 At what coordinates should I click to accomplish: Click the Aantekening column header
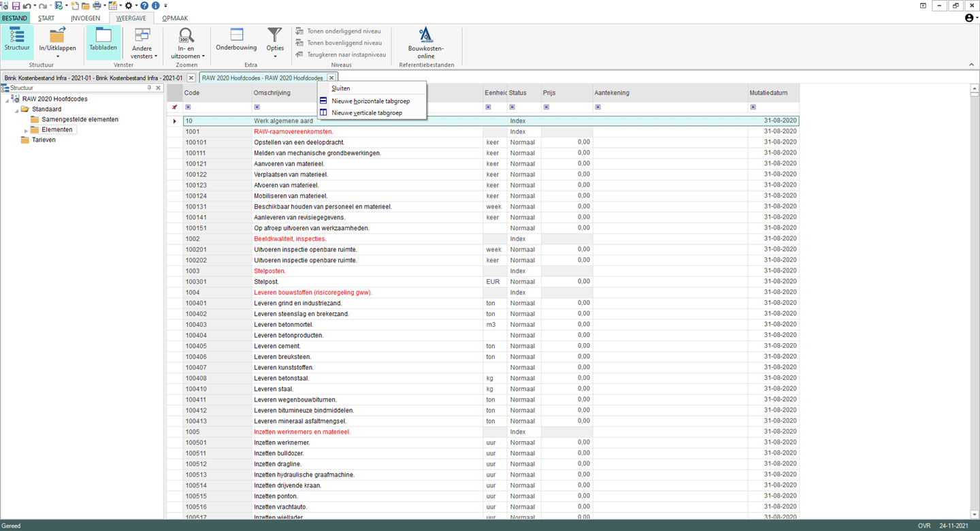670,93
